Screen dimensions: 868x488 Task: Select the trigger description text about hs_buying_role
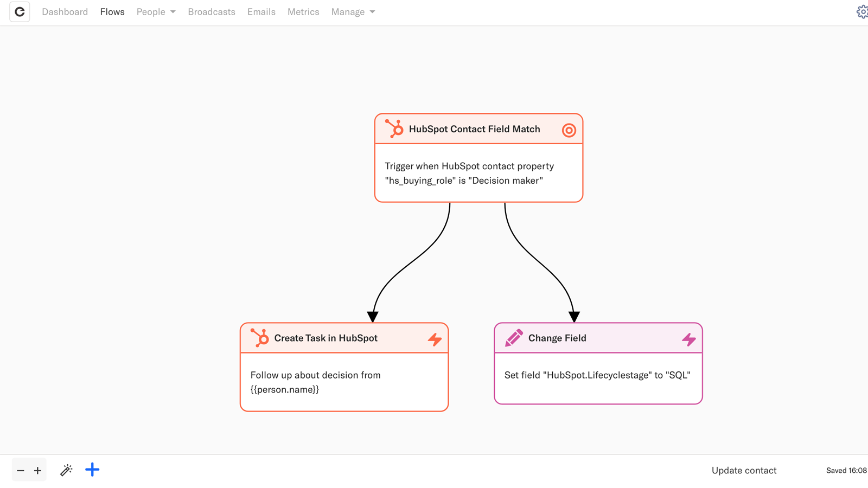pos(469,174)
